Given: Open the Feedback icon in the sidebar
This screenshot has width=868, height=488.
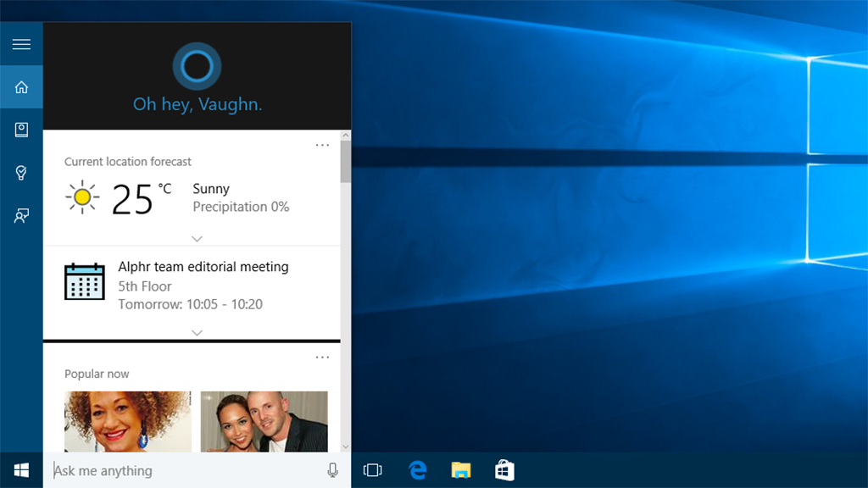Looking at the screenshot, I should coord(21,215).
